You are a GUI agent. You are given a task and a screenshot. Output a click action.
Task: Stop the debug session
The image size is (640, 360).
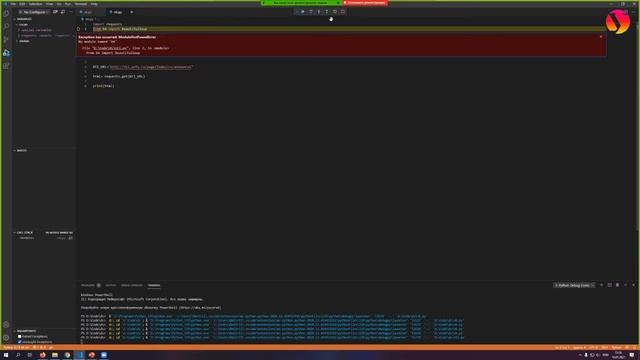click(x=343, y=12)
